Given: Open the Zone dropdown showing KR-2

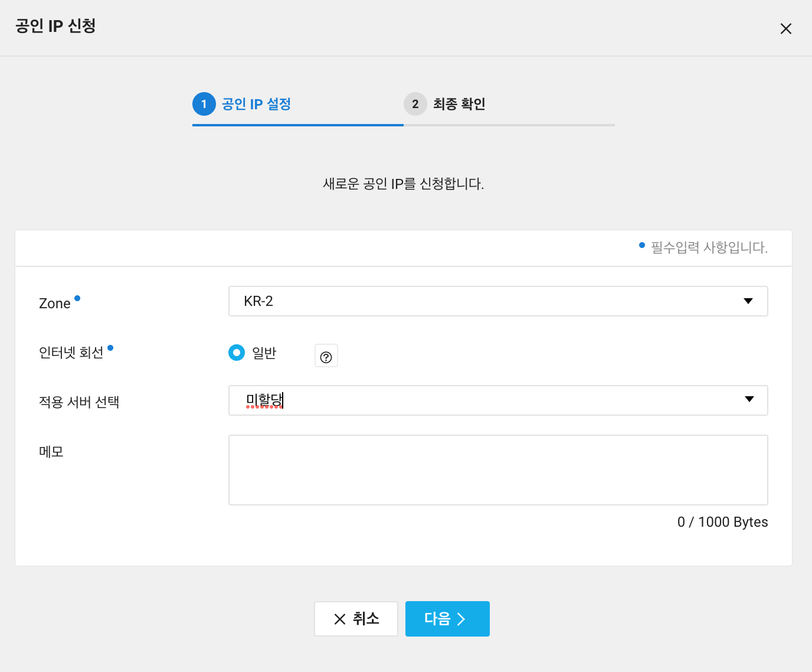Looking at the screenshot, I should [498, 301].
